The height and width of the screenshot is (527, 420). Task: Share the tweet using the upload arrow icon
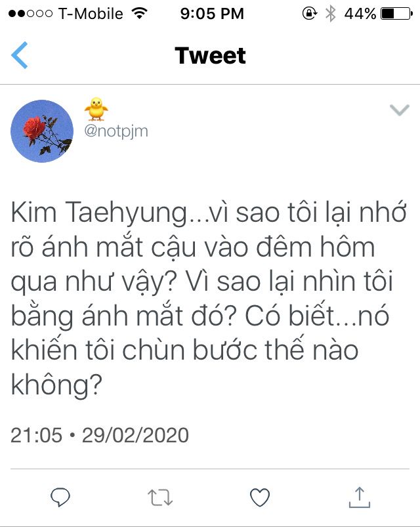coord(360,497)
